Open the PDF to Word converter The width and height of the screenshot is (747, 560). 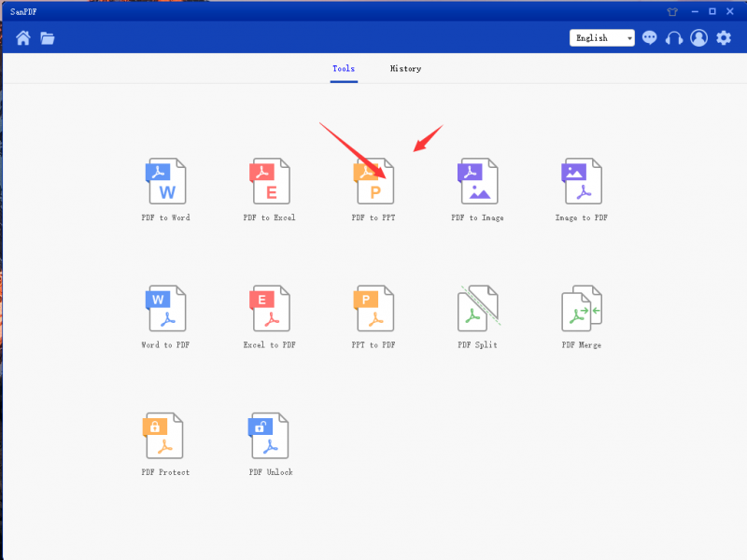pos(166,182)
